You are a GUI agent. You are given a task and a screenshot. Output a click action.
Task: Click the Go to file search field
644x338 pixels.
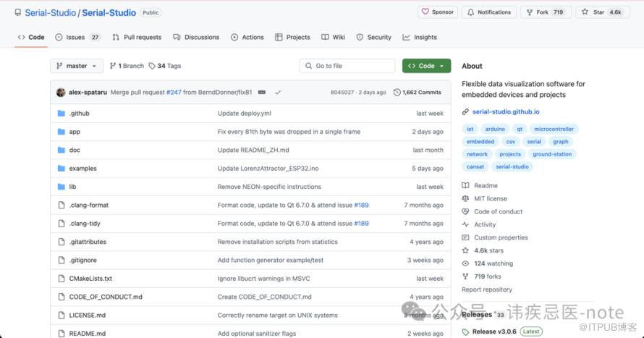347,66
